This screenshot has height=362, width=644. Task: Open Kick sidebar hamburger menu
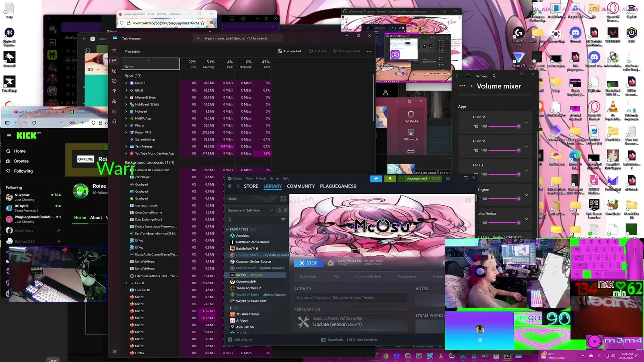(x=9, y=135)
